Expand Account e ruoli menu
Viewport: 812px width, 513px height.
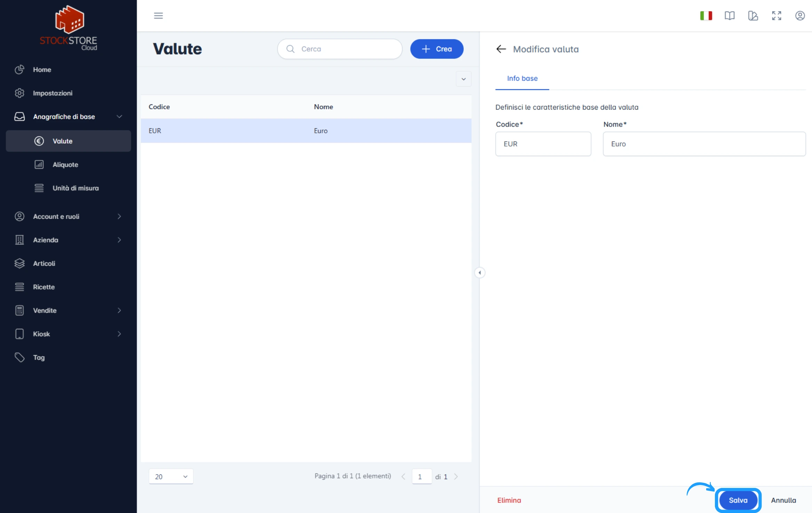pos(68,216)
